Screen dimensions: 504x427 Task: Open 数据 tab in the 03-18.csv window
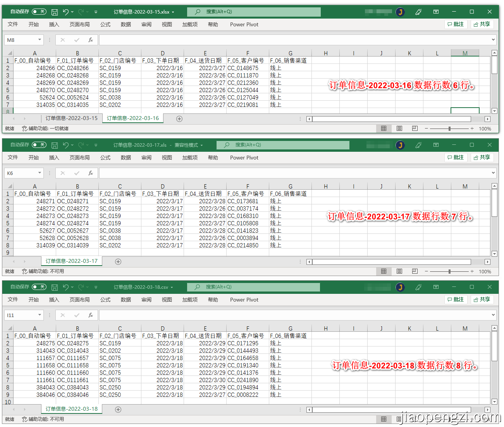126,300
